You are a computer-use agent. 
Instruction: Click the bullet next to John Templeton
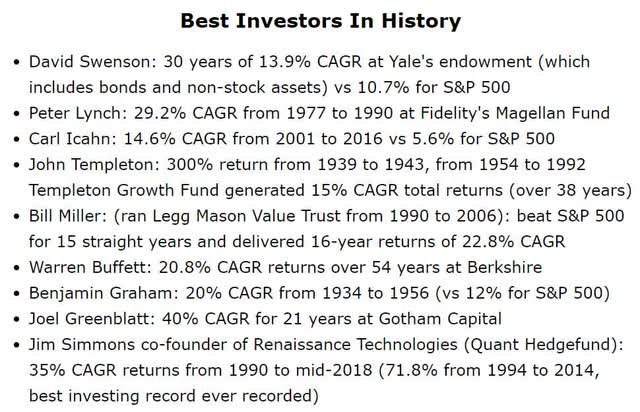click(16, 165)
